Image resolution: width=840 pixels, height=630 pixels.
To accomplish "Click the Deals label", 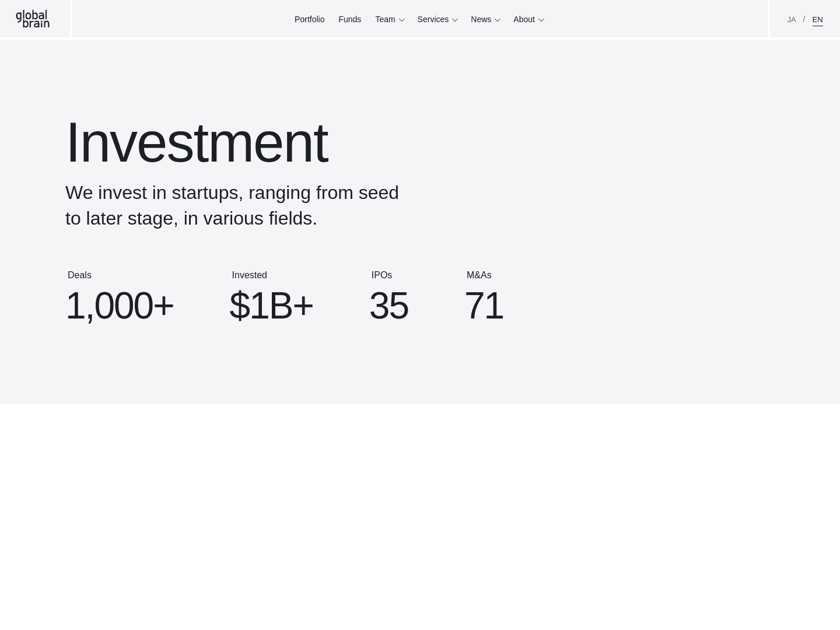I will click(79, 275).
